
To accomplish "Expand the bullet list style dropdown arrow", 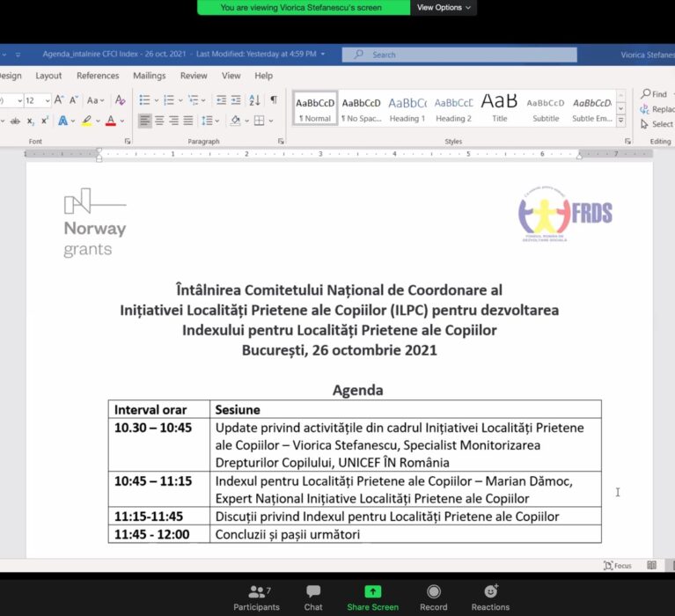I will pos(157,100).
